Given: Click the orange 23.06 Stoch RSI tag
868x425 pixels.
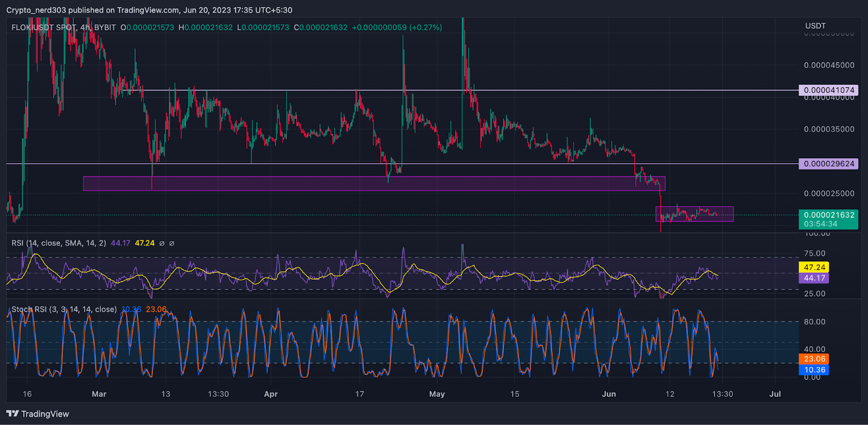Looking at the screenshot, I should coord(814,359).
